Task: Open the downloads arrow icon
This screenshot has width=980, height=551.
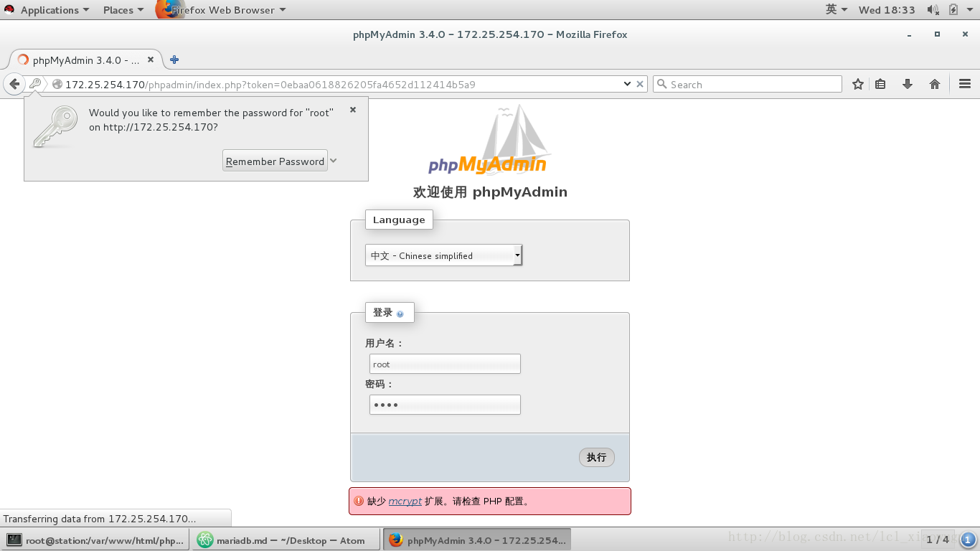Action: [x=908, y=84]
